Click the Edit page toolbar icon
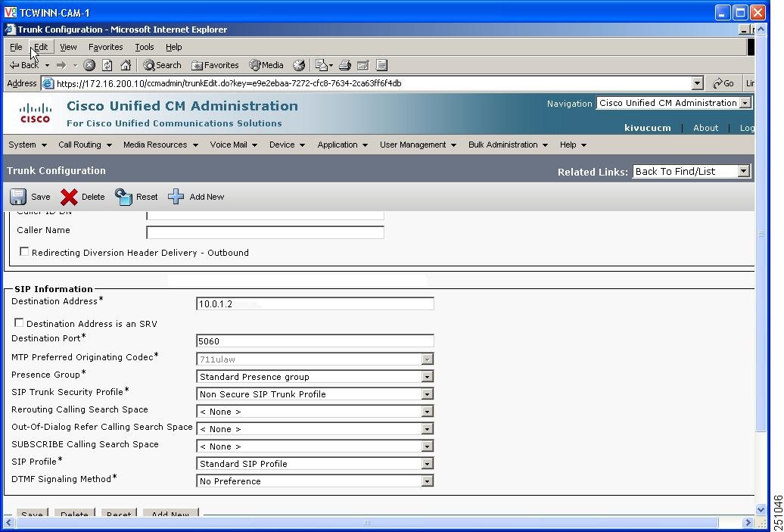784x532 pixels. [363, 65]
